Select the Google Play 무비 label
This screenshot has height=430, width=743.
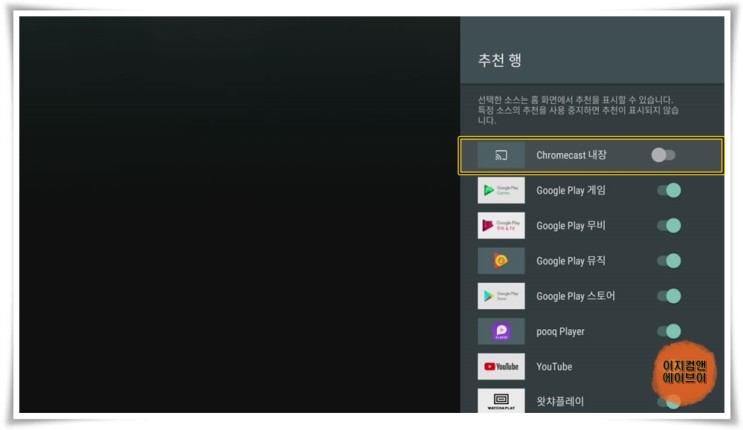pos(571,226)
